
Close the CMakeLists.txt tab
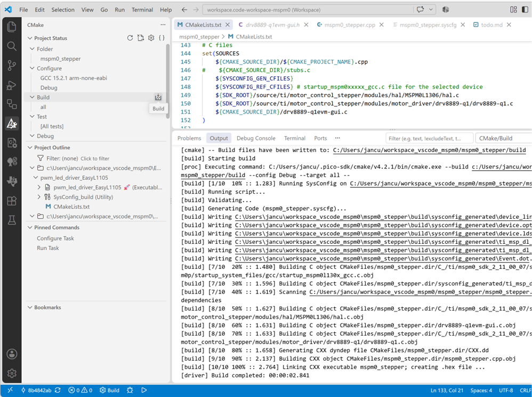tap(228, 25)
